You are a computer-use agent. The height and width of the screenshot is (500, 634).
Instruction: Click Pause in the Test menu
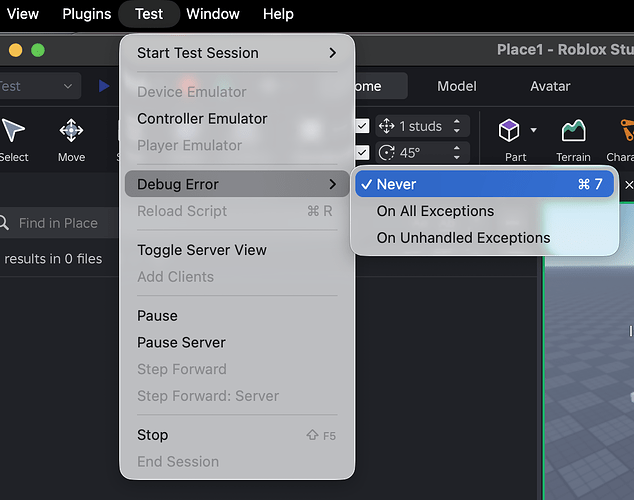point(237,316)
